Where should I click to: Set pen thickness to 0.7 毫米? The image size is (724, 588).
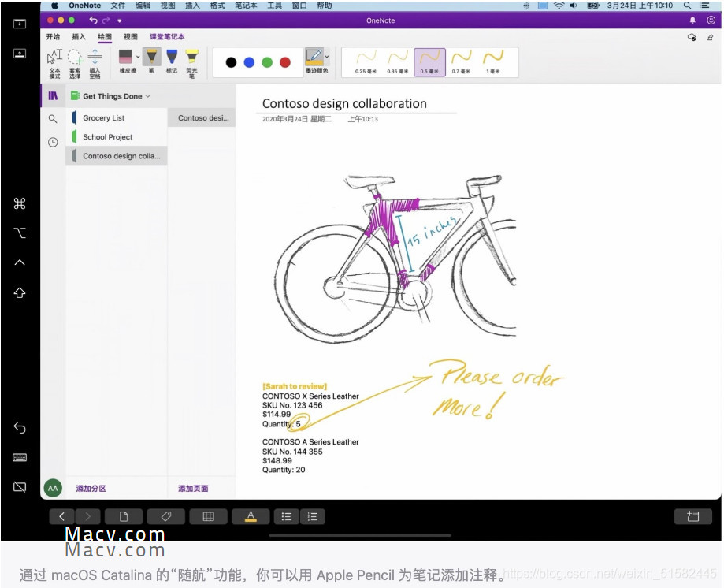point(462,62)
